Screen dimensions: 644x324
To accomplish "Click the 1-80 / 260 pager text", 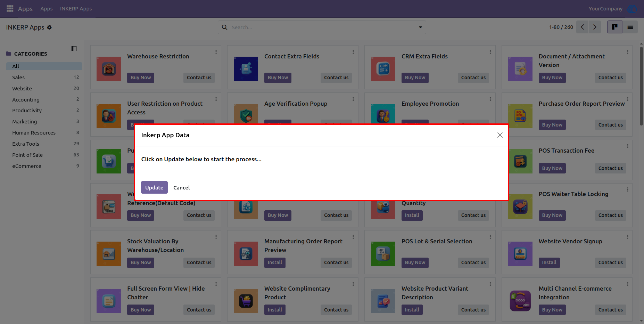I will click(561, 27).
